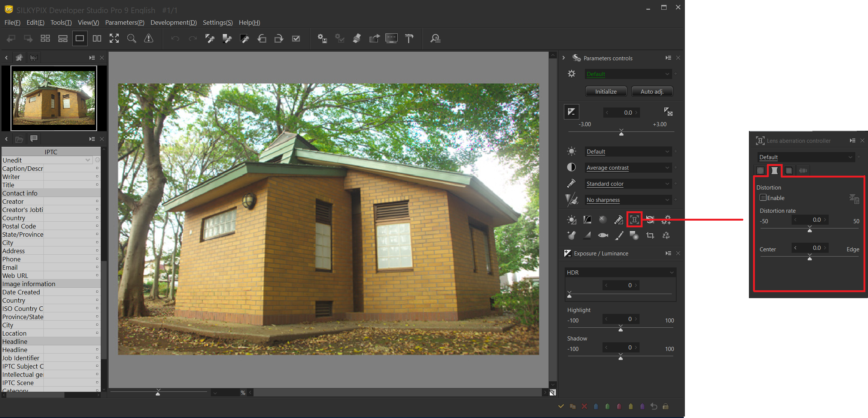Expand the HDR dropdown in Exposure panel
Screen dimensions: 868x418
(x=620, y=272)
